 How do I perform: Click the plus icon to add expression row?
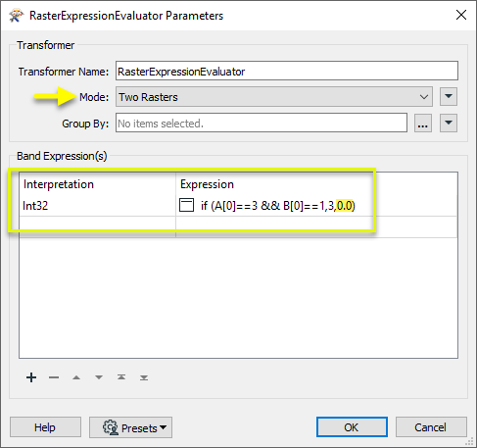coord(31,377)
